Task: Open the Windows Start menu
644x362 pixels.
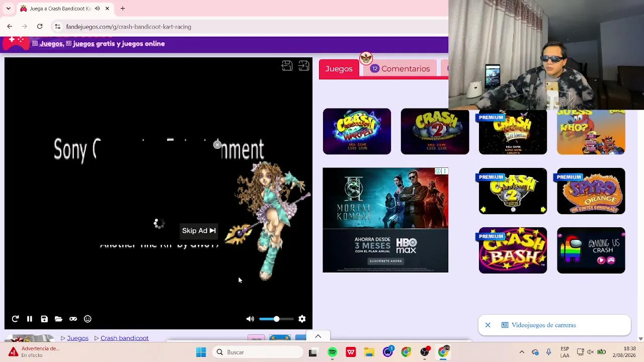Action: coord(201,352)
